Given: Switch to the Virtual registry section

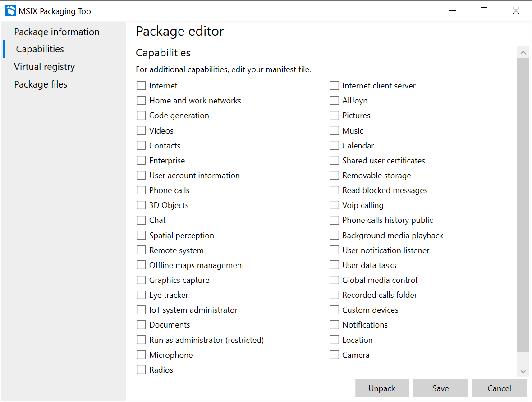Looking at the screenshot, I should (45, 66).
